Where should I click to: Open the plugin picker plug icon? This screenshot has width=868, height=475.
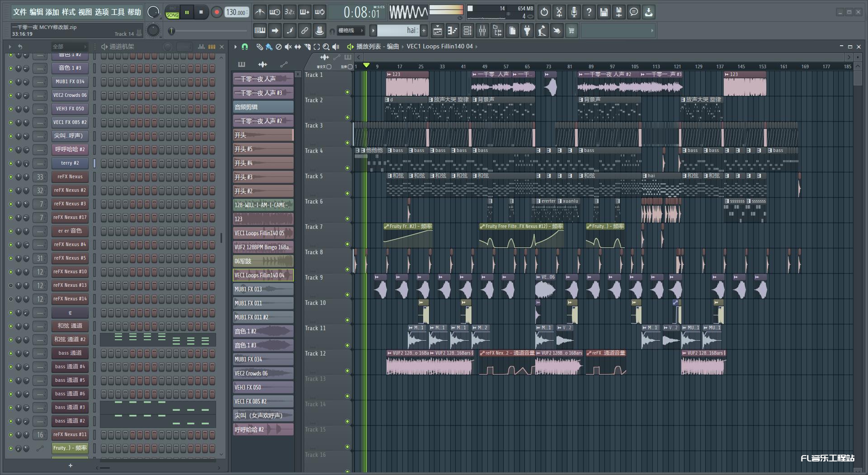point(527,31)
